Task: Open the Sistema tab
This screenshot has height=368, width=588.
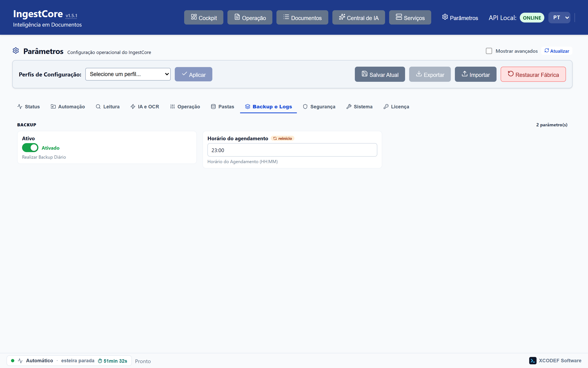Action: pyautogui.click(x=359, y=107)
